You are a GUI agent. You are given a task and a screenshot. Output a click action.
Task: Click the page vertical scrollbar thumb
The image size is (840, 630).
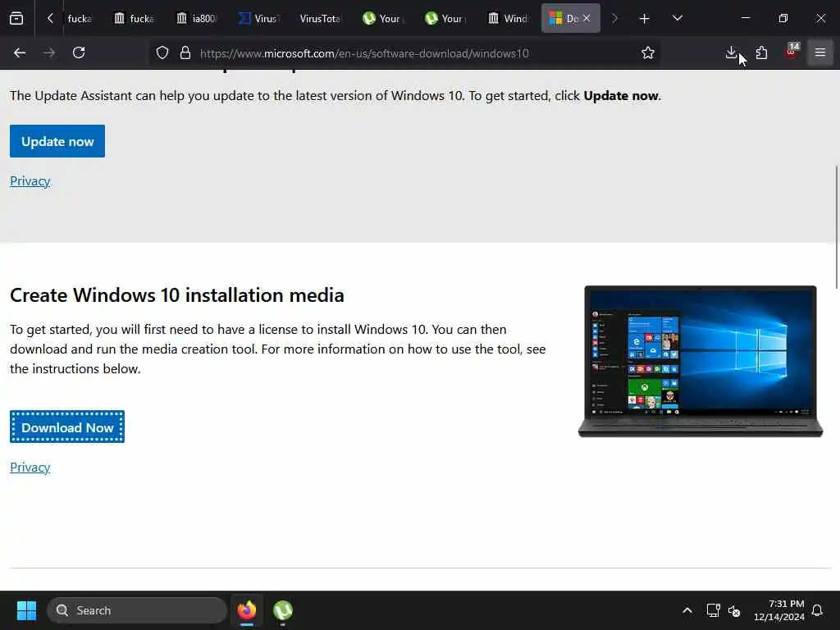[837, 227]
